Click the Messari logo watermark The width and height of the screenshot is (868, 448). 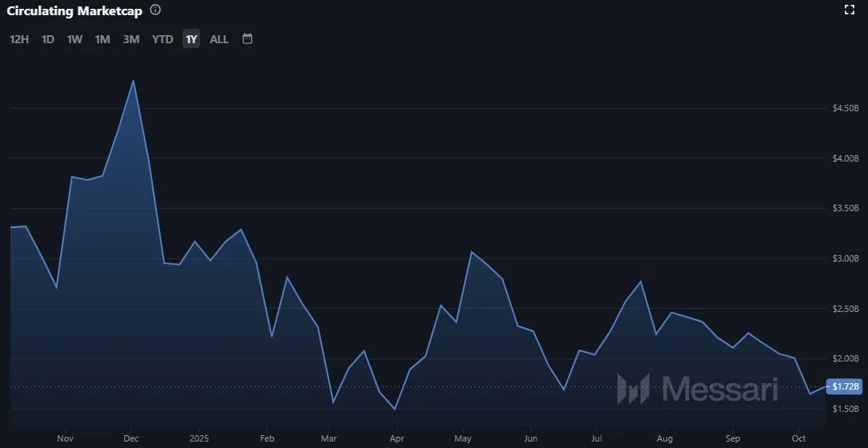point(697,389)
